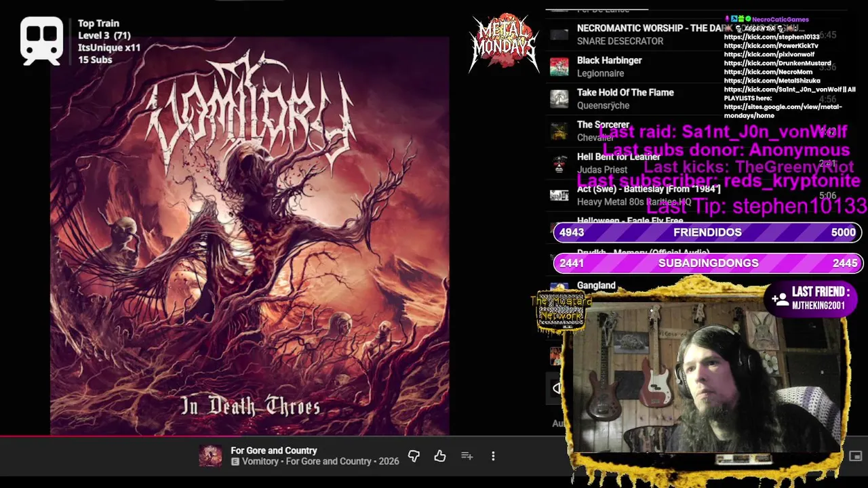868x488 pixels.
Task: Click the kick.com/PowerKickTv link in chat
Action: coord(771,45)
